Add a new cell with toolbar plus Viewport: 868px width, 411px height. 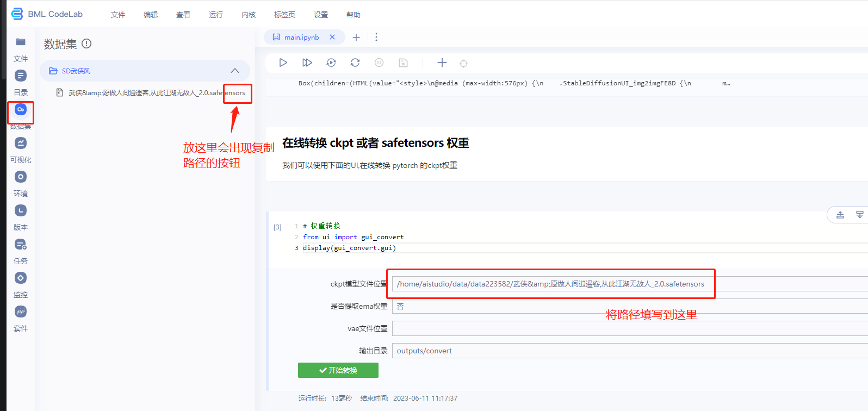442,63
